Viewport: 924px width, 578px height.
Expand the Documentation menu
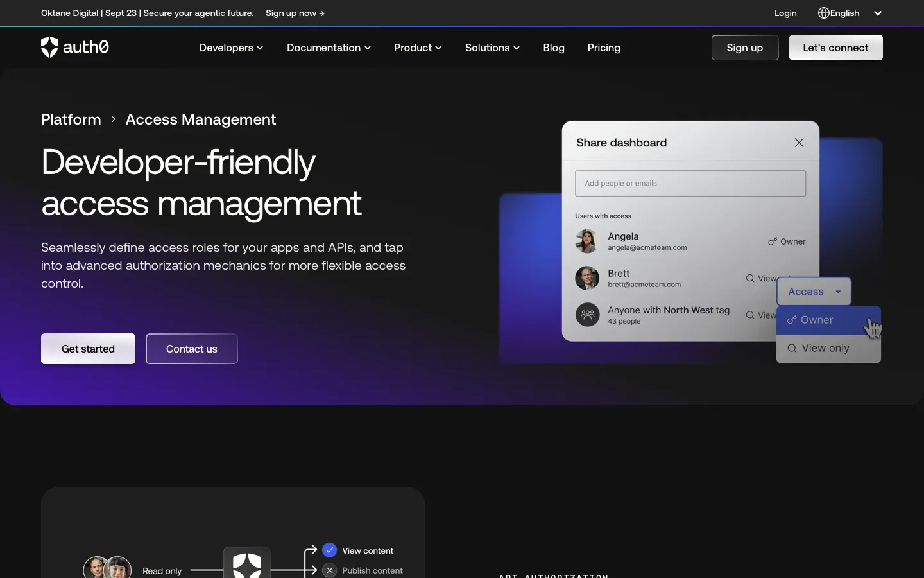(x=329, y=48)
